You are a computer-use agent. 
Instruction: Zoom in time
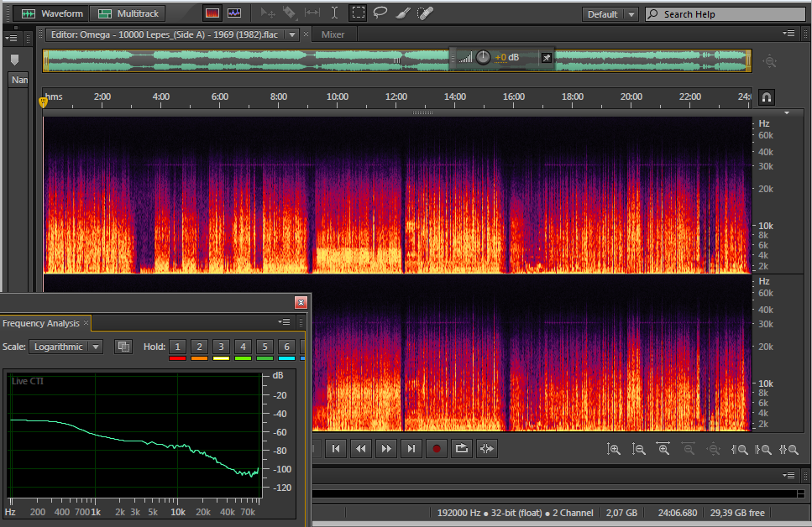click(663, 449)
